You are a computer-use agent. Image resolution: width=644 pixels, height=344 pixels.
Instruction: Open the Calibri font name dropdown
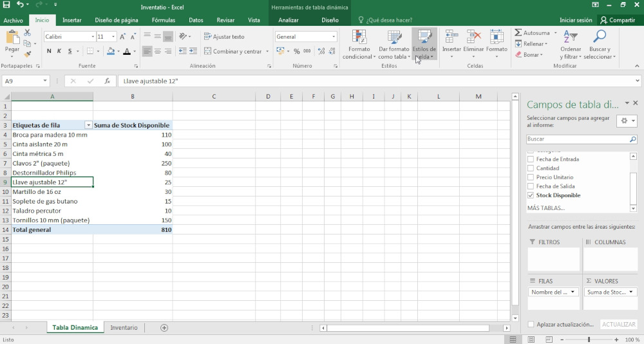[92, 37]
